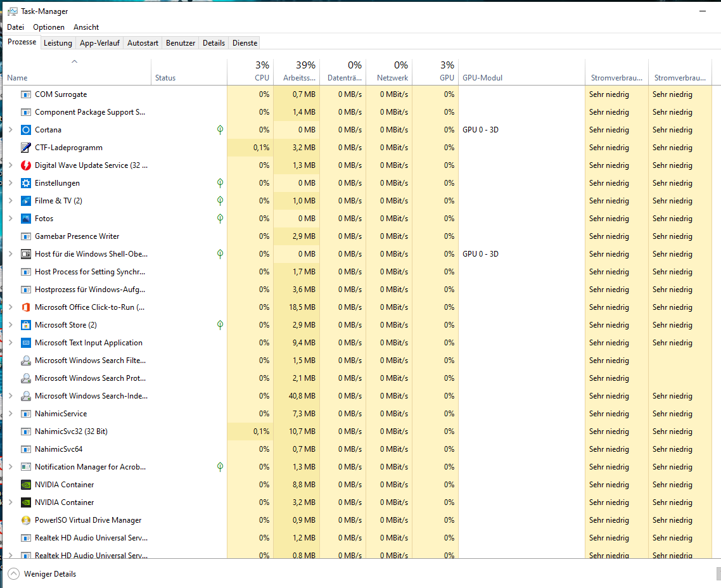
Task: Click the Microsoft Store bag icon
Action: point(26,325)
